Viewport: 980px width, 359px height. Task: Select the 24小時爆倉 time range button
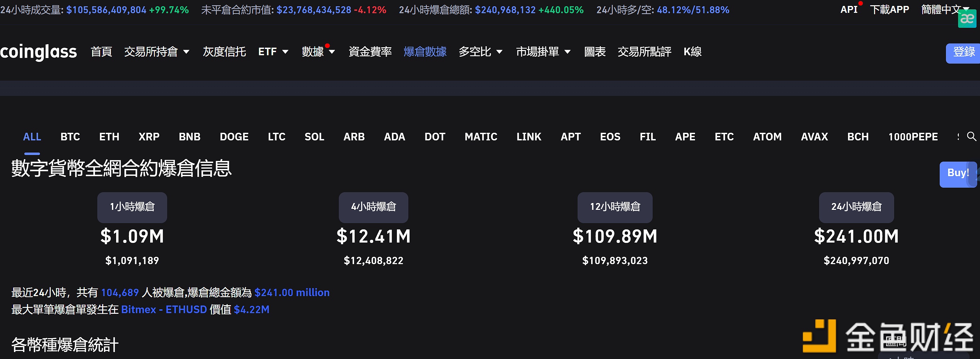pos(856,207)
